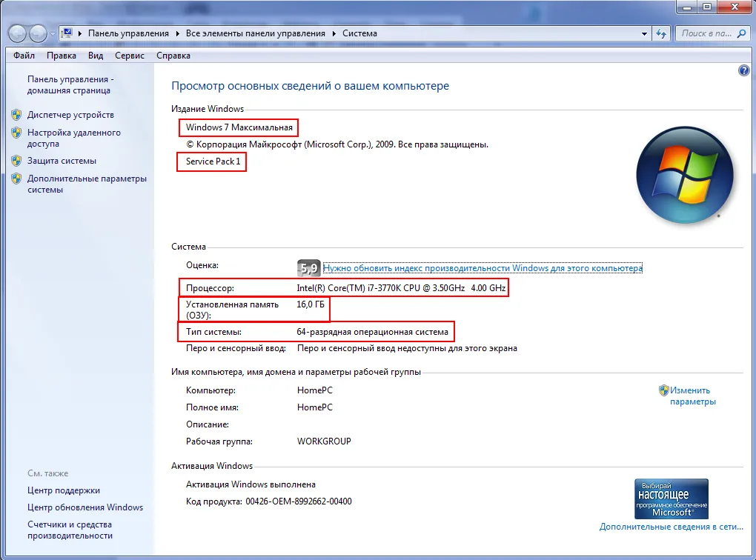Click the Microsoft copyright 2009 line
The width and height of the screenshot is (756, 560).
click(337, 144)
